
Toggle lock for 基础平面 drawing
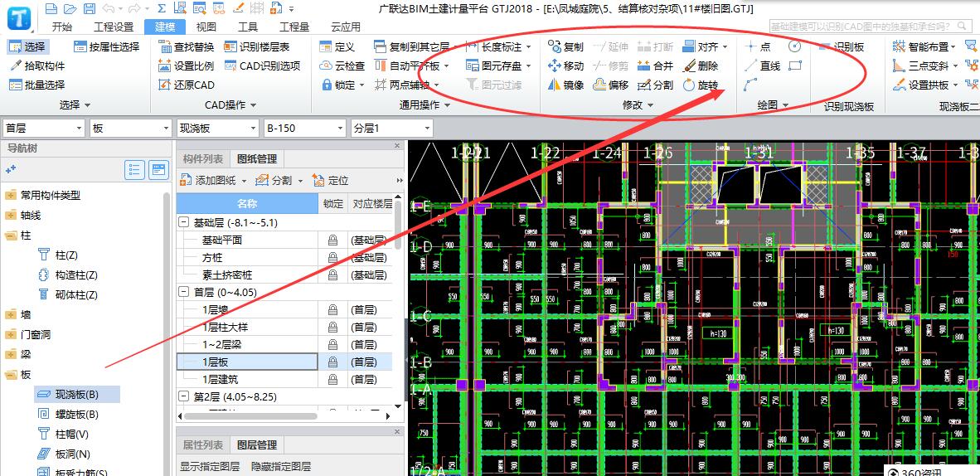tap(333, 240)
